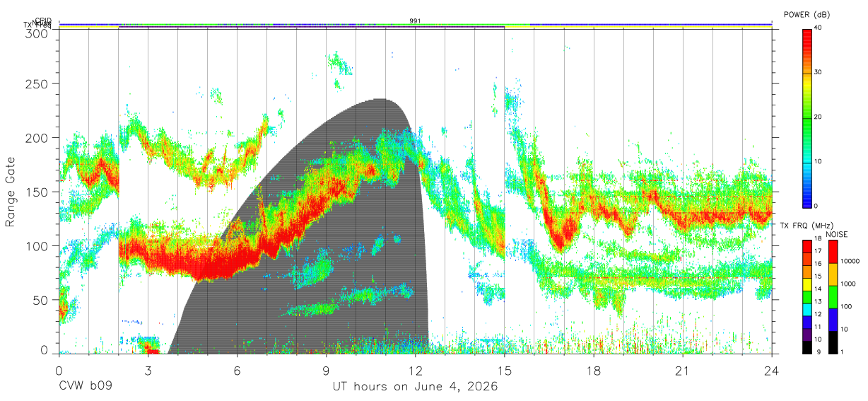Click the '150' range gate tick label

pyautogui.click(x=38, y=192)
